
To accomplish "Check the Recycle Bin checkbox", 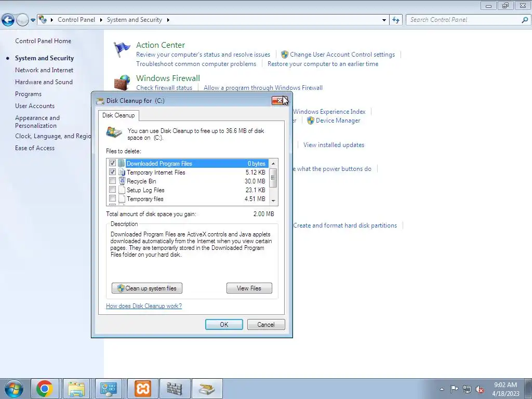I will click(x=112, y=180).
